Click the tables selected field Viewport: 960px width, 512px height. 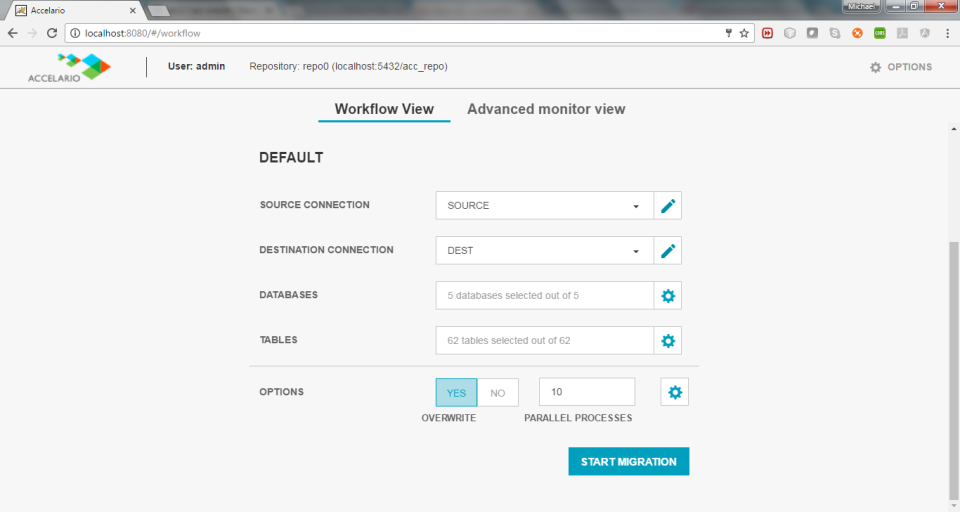pyautogui.click(x=544, y=341)
